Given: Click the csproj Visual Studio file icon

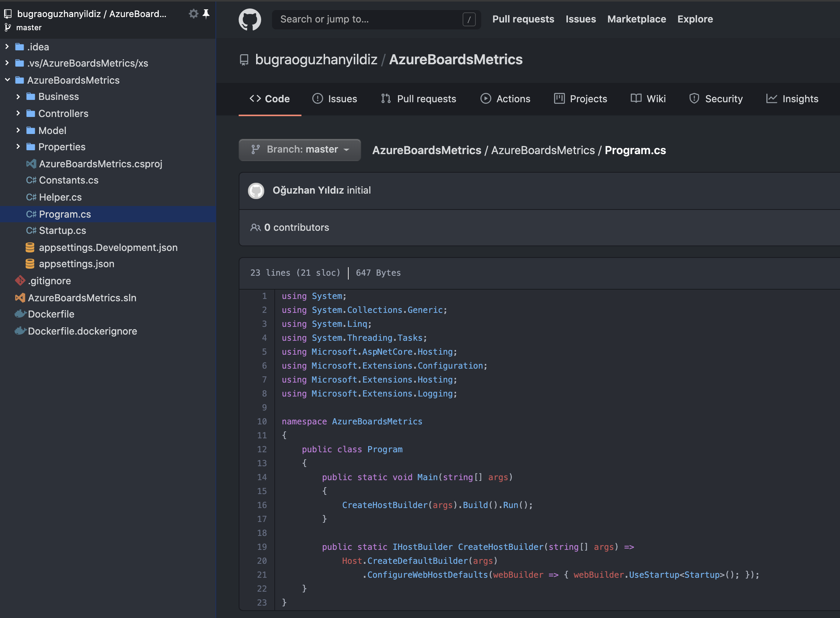Looking at the screenshot, I should click(31, 164).
